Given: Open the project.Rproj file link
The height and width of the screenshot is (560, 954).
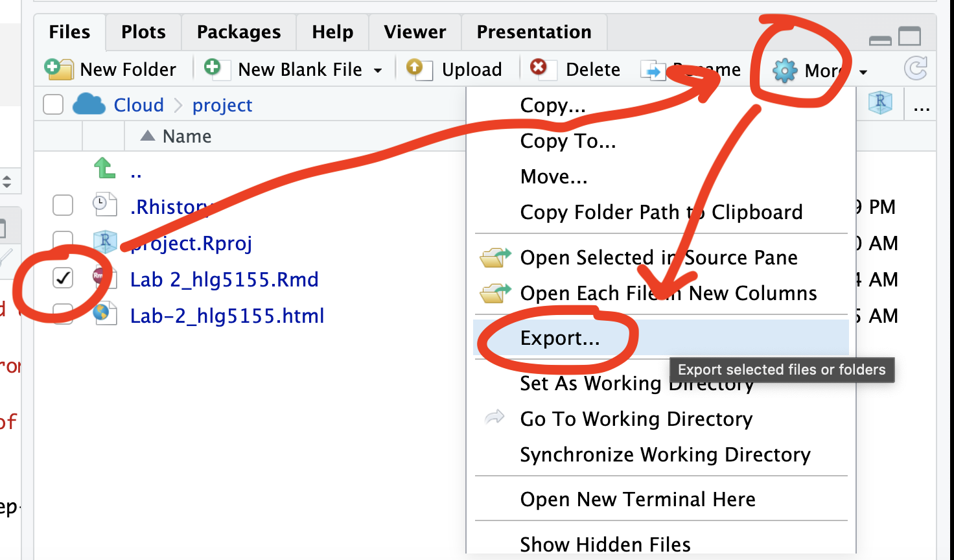Looking at the screenshot, I should [192, 243].
